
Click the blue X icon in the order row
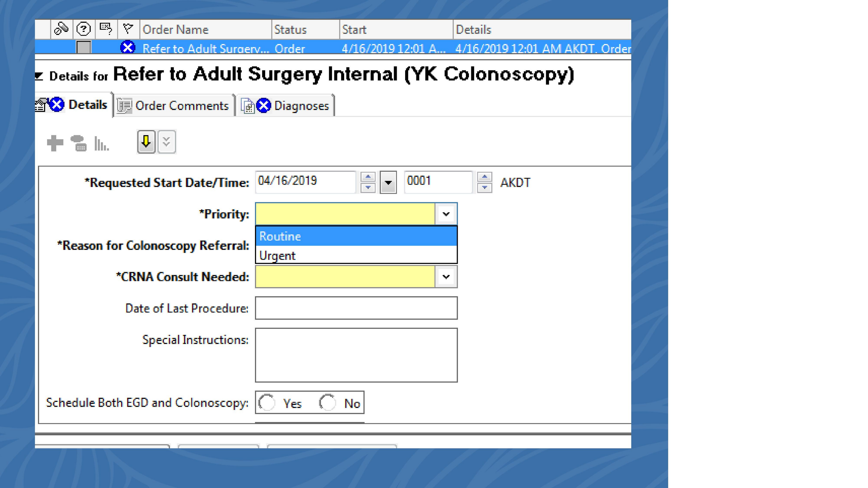pos(128,47)
